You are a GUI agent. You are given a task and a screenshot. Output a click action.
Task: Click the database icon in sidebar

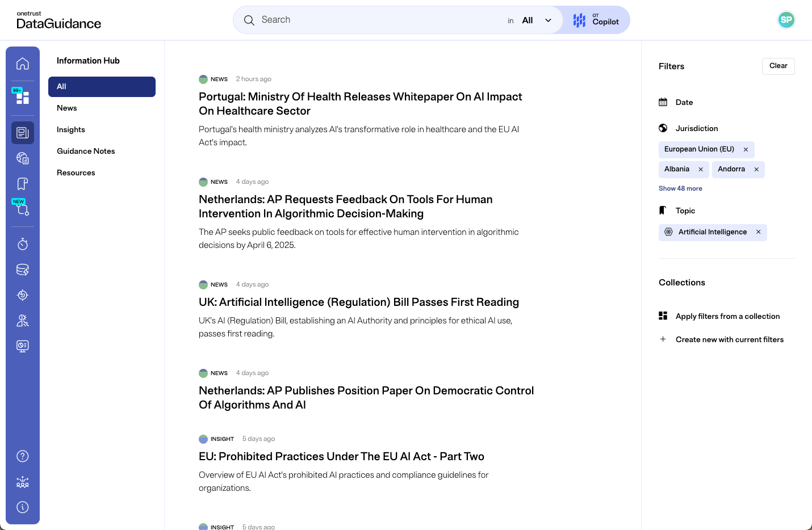coord(23,270)
